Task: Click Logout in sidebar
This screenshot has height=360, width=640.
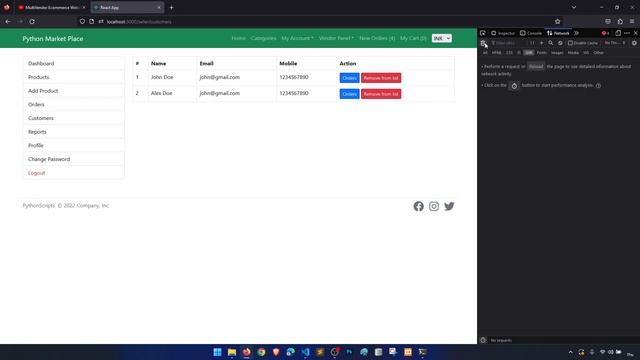Action: pos(73,173)
